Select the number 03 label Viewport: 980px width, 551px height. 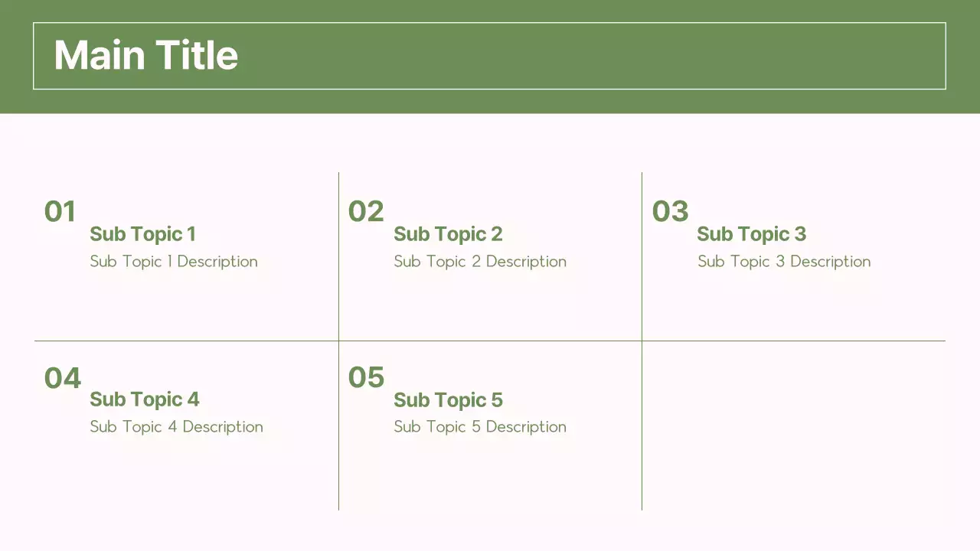click(x=670, y=212)
